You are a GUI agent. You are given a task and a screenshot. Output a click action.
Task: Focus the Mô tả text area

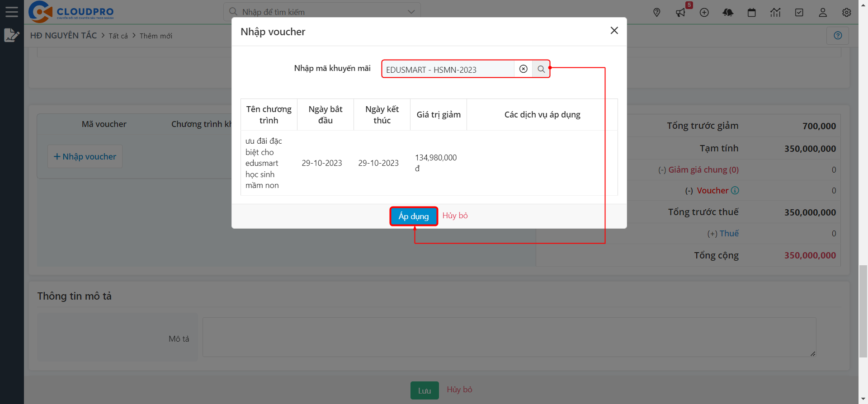pyautogui.click(x=509, y=337)
